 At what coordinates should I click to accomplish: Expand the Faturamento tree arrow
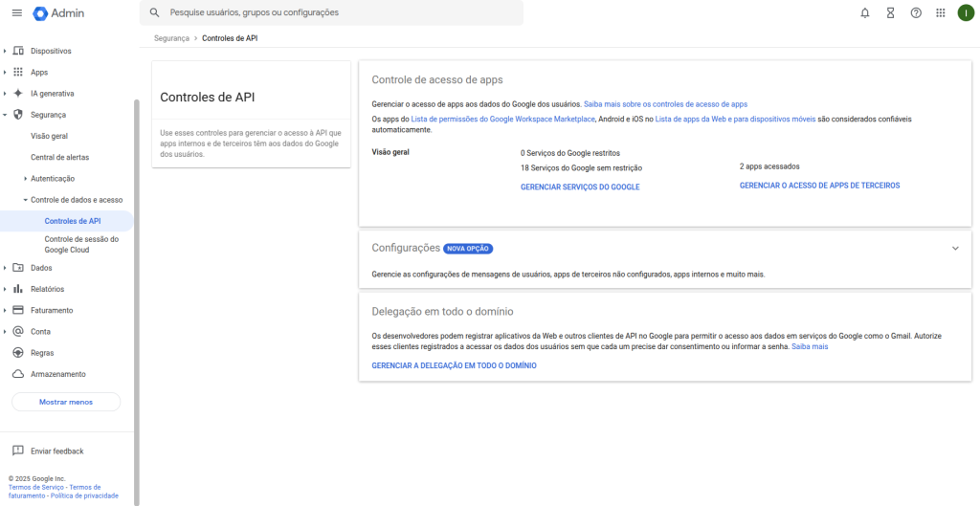(5, 311)
